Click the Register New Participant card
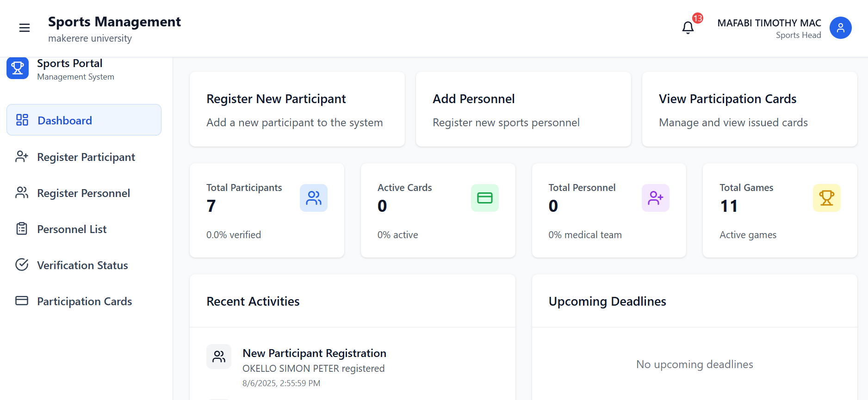Viewport: 868px width, 400px height. coord(297,109)
